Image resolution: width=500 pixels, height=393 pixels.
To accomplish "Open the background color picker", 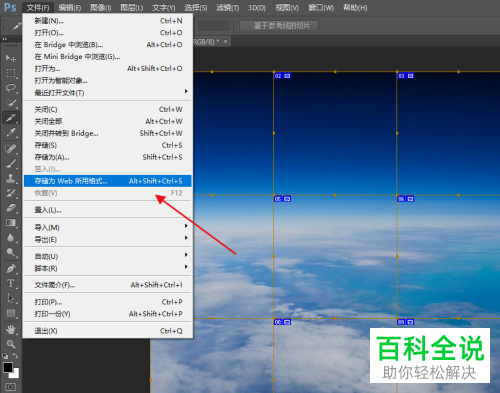I will coord(16,374).
